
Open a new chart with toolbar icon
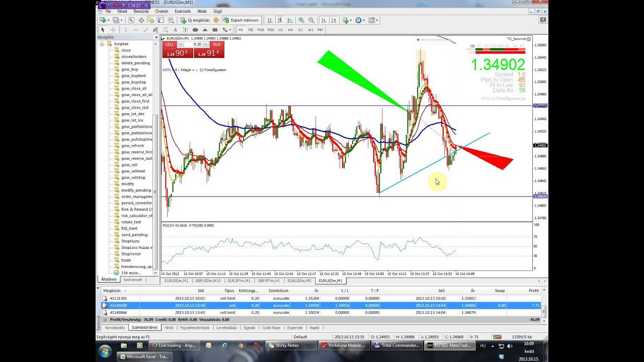coord(103,20)
